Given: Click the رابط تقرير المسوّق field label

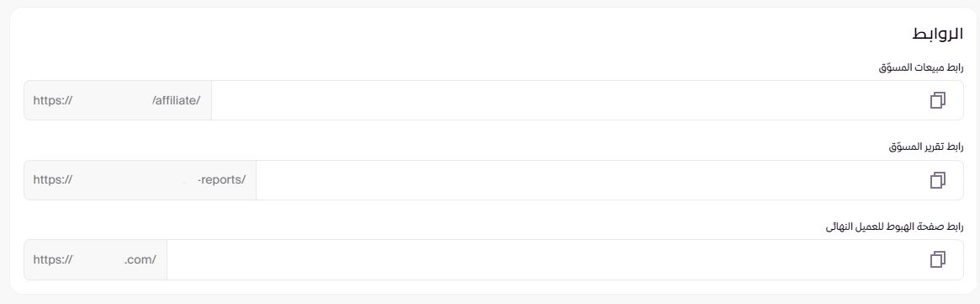Looking at the screenshot, I should click(x=926, y=147).
